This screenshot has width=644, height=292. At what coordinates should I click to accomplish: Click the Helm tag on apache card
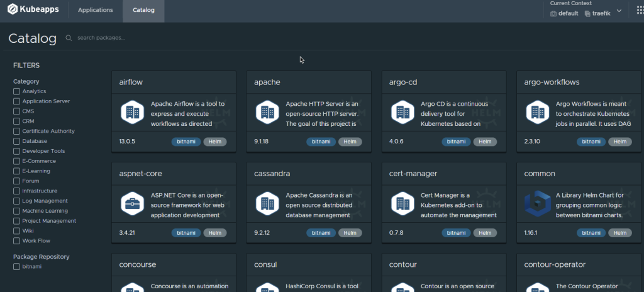click(350, 142)
